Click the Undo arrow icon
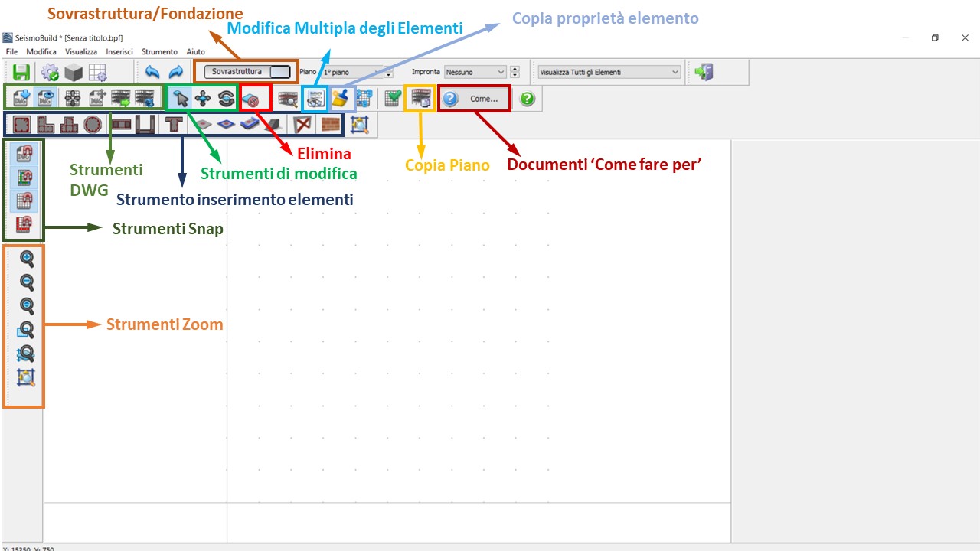 [152, 73]
